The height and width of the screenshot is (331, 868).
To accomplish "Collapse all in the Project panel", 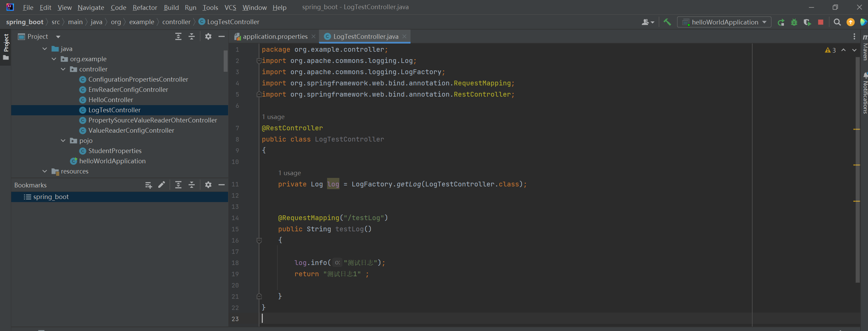I will [x=192, y=36].
